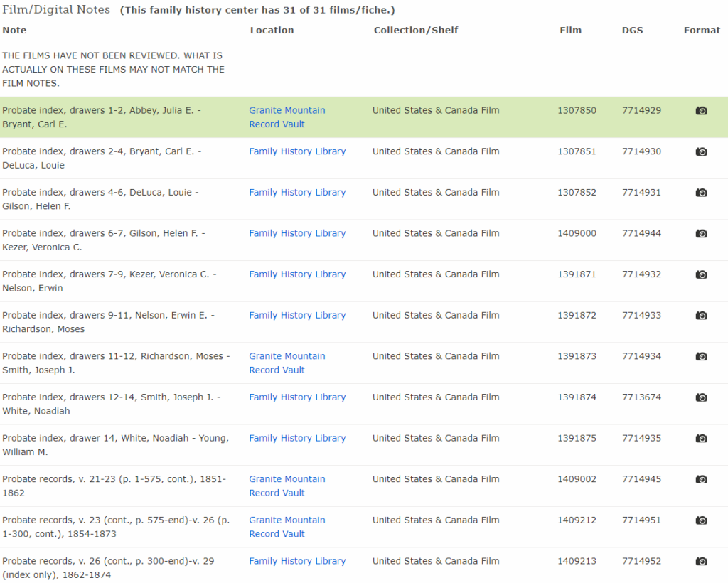Click DGS number 7714931

[x=642, y=192]
